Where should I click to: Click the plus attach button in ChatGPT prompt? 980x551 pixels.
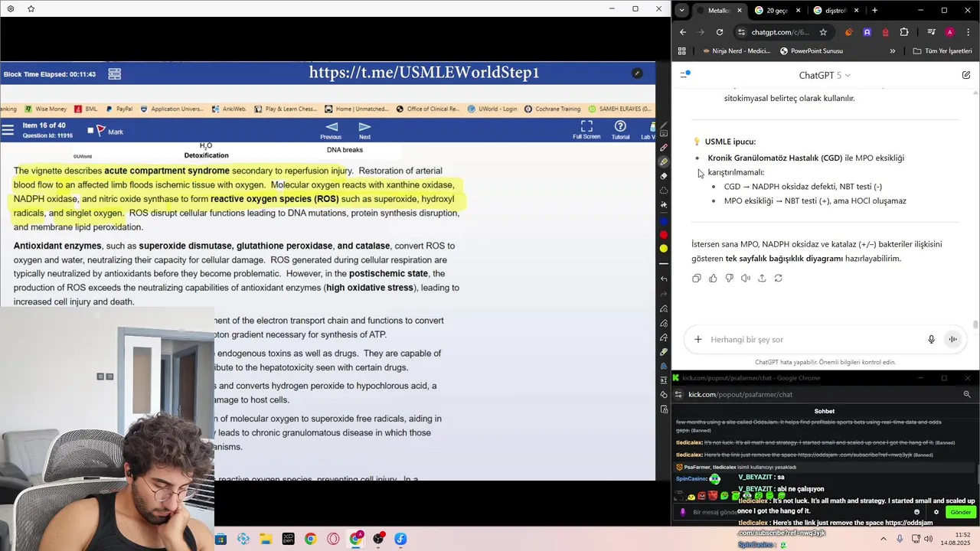tap(697, 340)
